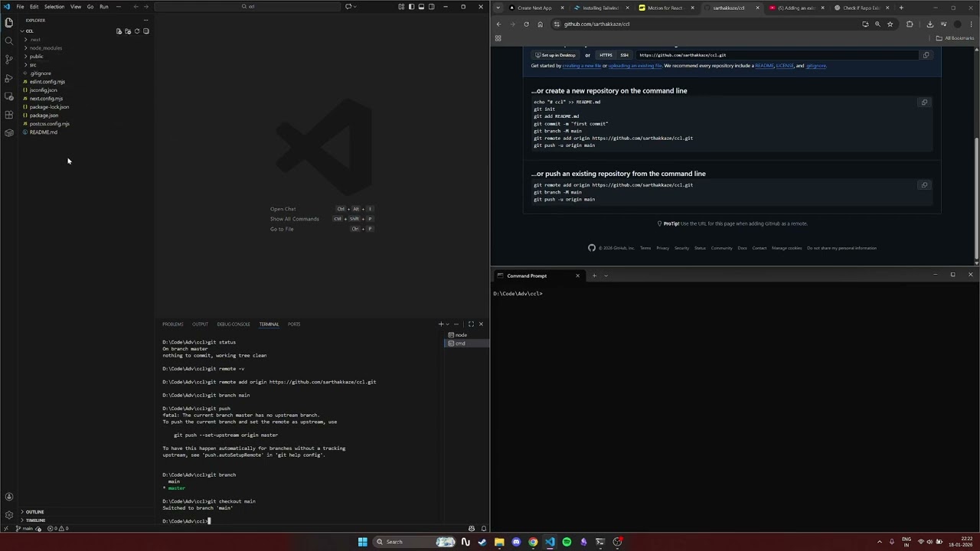Maximize the terminal panel size
Image resolution: width=980 pixels, height=551 pixels.
[x=471, y=324]
